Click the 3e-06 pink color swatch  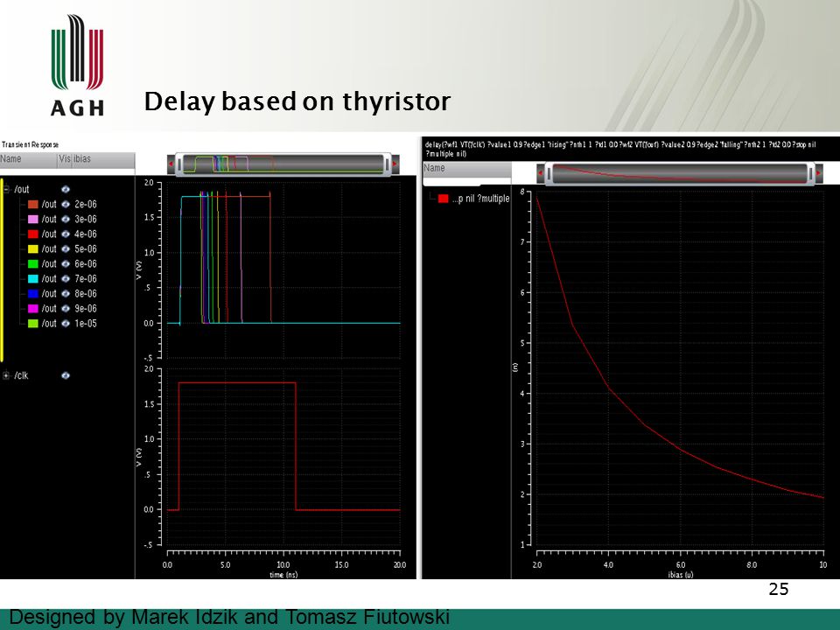pos(32,219)
